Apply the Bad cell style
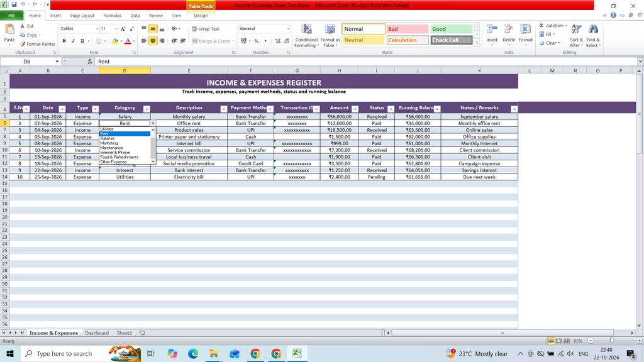Image resolution: width=644 pixels, height=362 pixels. coord(407,29)
